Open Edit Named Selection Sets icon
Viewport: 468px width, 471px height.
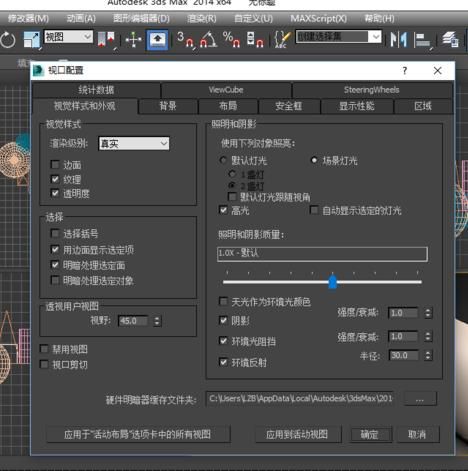coord(282,40)
